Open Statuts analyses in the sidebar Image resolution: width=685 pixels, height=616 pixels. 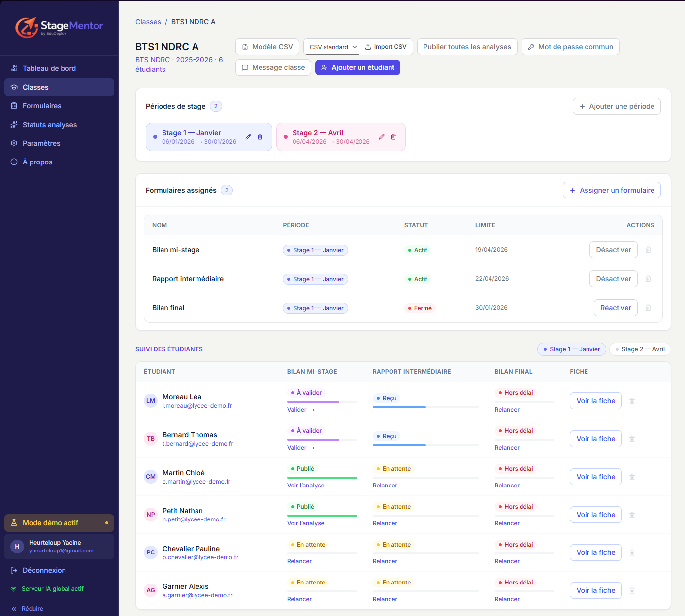50,125
